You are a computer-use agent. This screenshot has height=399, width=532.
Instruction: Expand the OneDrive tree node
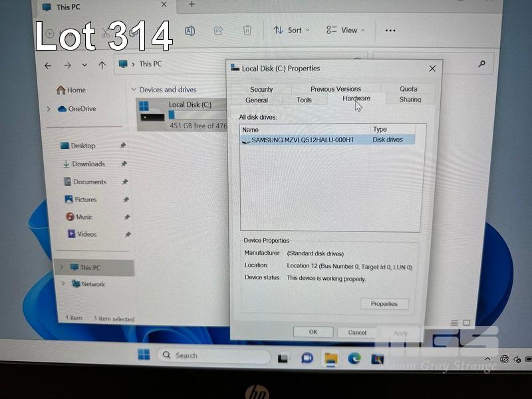(49, 109)
